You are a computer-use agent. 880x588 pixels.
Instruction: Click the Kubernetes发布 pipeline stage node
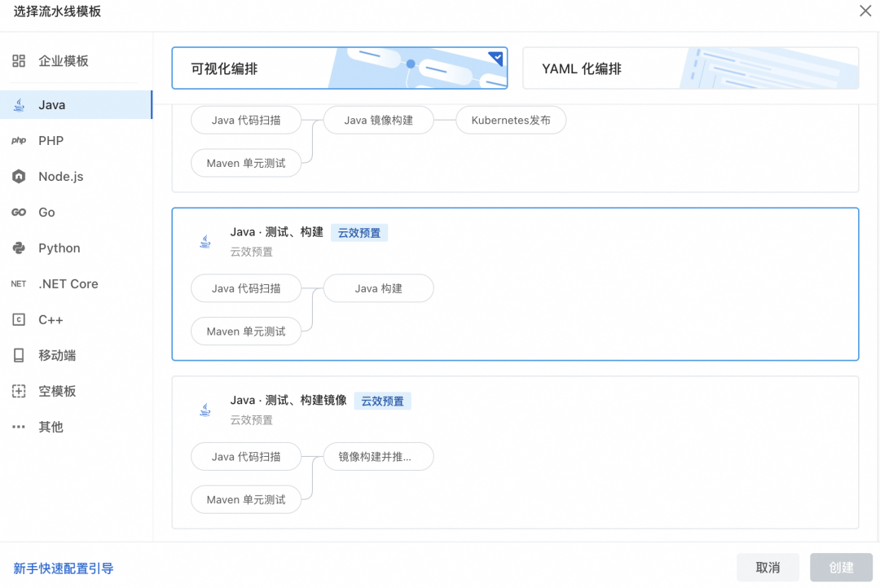pyautogui.click(x=511, y=121)
